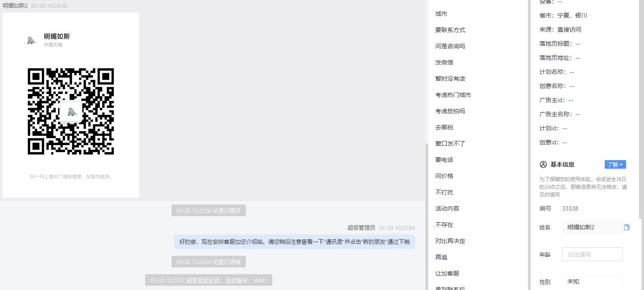This screenshot has height=290, width=644.
Task: Click the 来源：直接访问 info row
Action: click(x=560, y=29)
